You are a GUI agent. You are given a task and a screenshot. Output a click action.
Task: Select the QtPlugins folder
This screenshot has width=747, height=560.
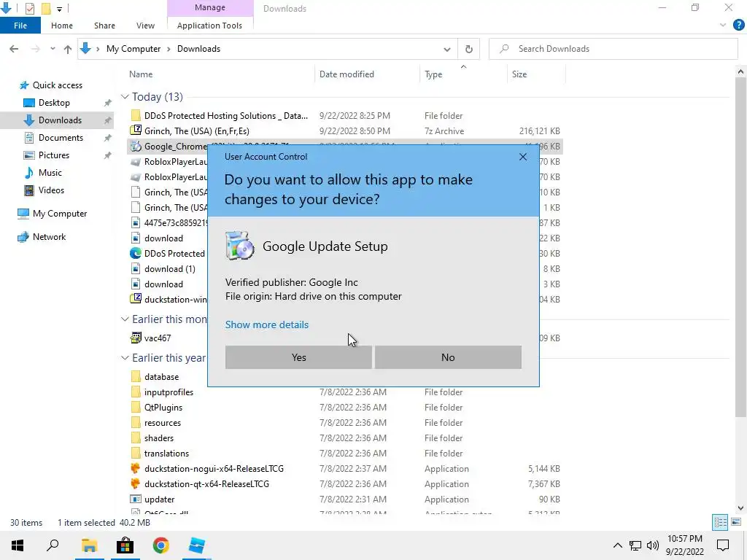click(163, 407)
